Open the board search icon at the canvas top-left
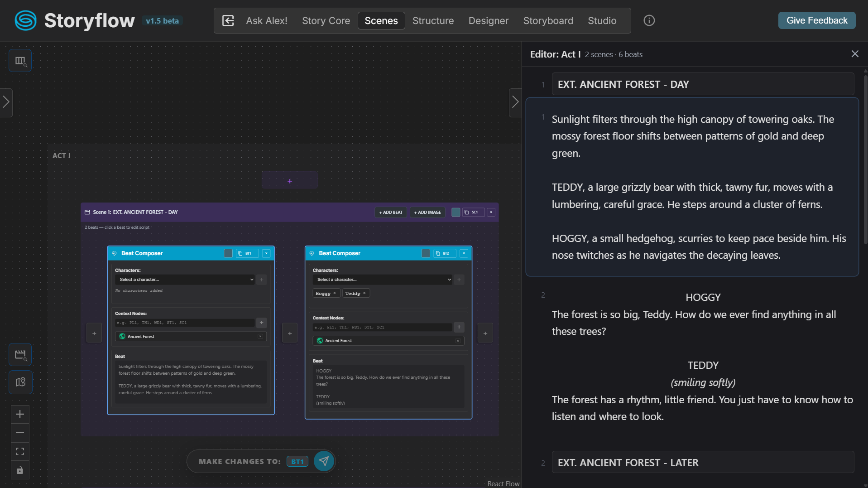The width and height of the screenshot is (868, 488). (x=20, y=61)
